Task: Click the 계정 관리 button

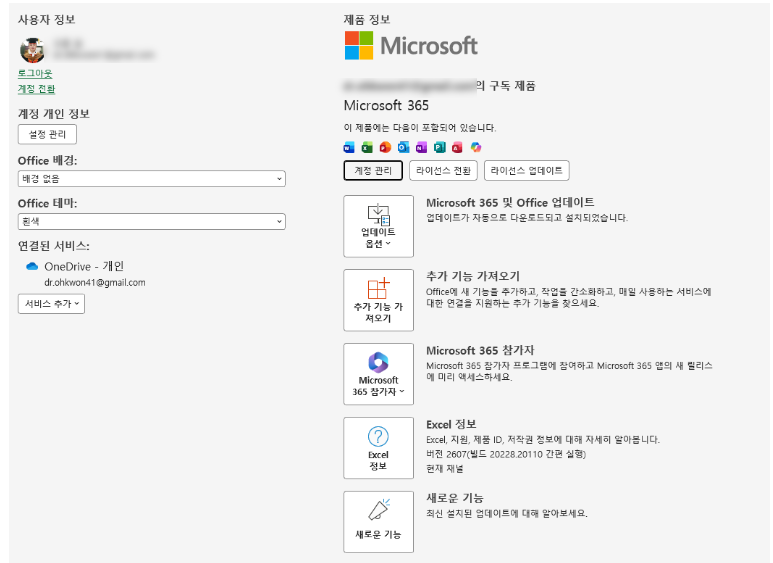Action: pyautogui.click(x=373, y=171)
